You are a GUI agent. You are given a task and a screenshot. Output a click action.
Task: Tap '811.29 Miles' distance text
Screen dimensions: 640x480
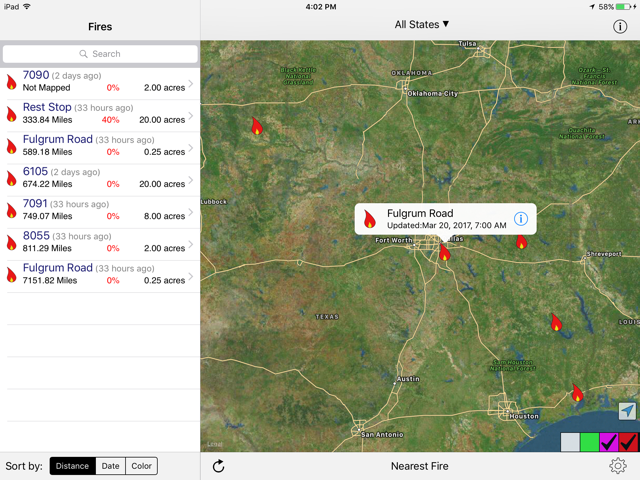(47, 249)
